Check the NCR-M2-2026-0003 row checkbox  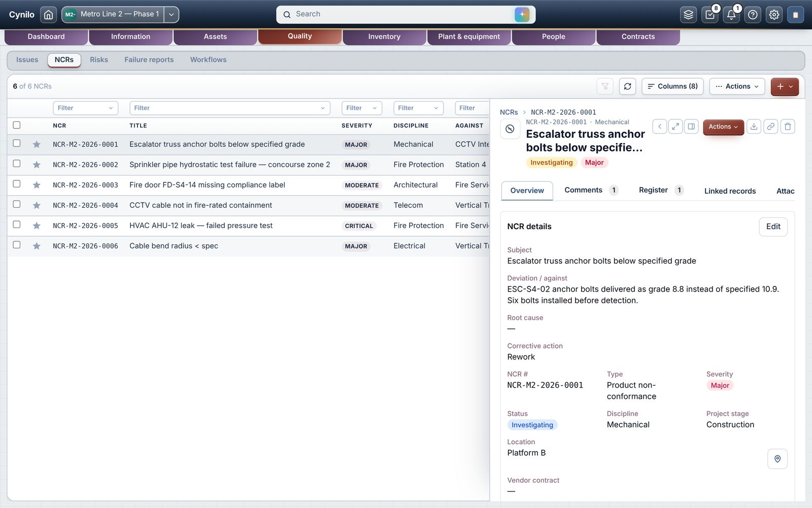click(x=17, y=184)
